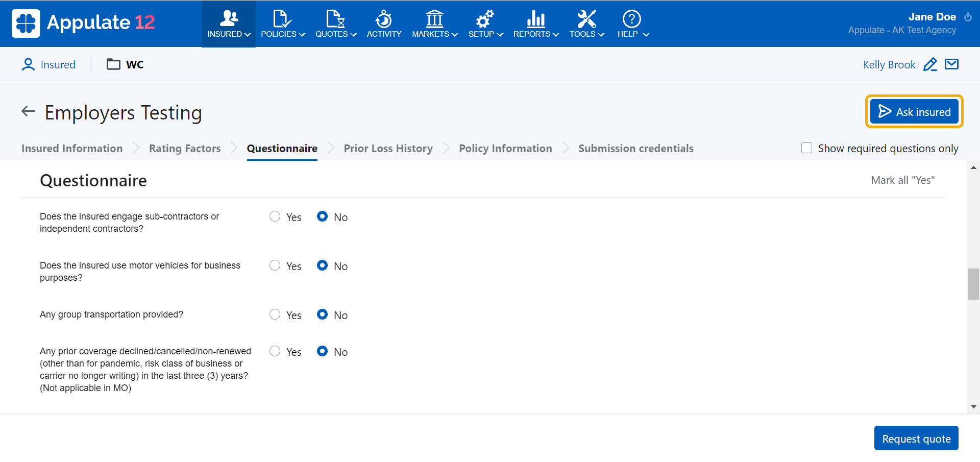Click the envelope mail icon

click(x=951, y=64)
